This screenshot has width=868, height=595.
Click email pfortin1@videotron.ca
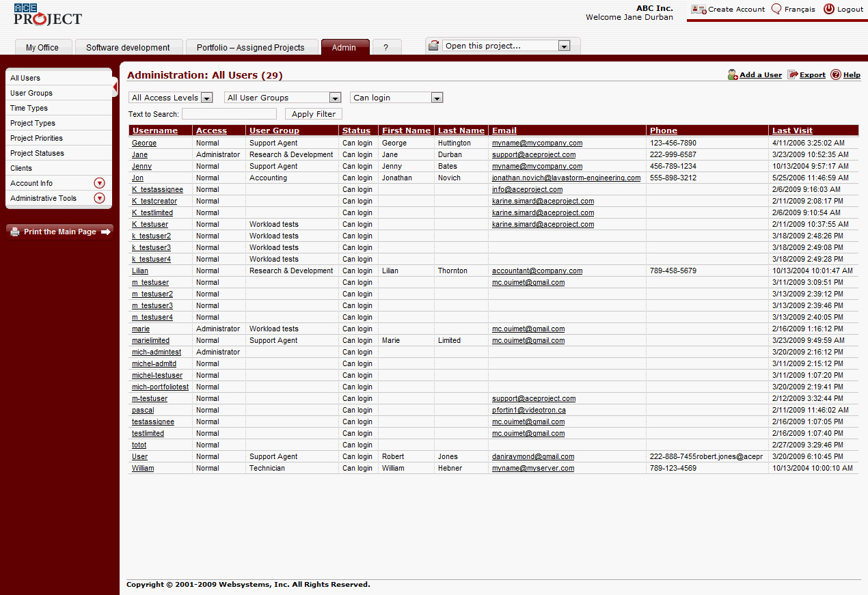click(529, 411)
